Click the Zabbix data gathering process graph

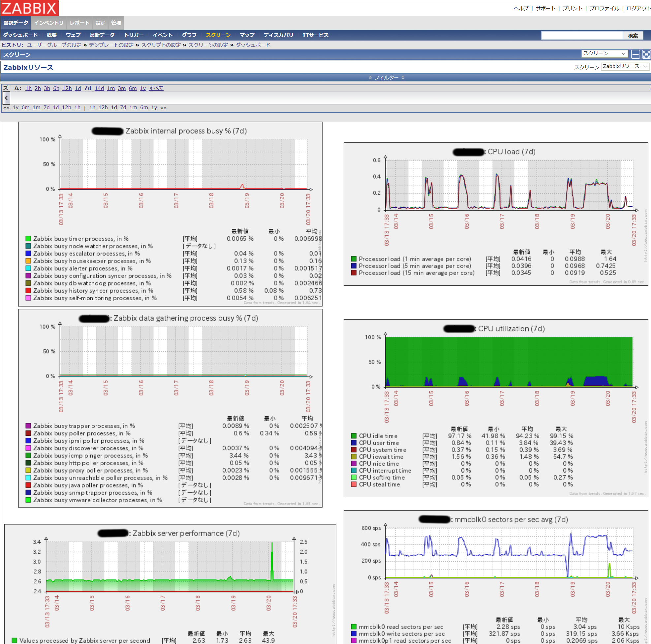tap(170, 408)
